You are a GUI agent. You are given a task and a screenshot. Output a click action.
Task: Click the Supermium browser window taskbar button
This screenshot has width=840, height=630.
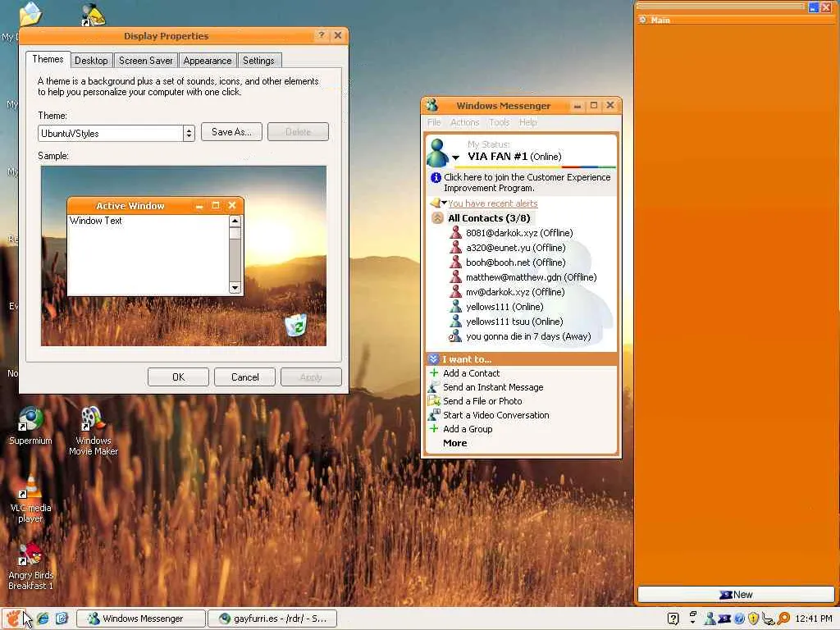click(272, 619)
